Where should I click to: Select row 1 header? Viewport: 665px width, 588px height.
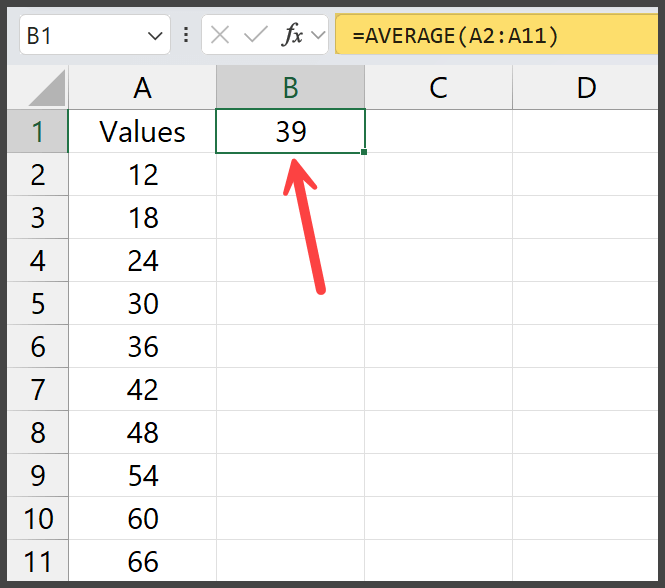click(x=38, y=131)
